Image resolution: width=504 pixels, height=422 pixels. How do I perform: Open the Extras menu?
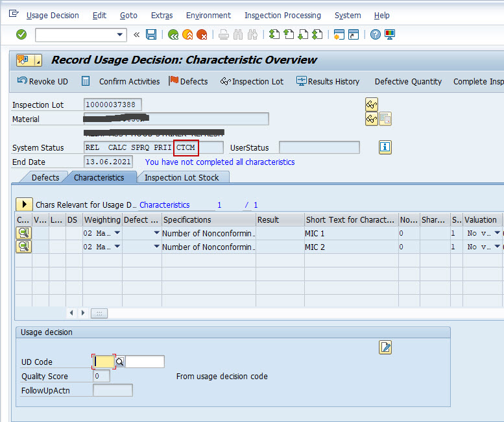[162, 16]
